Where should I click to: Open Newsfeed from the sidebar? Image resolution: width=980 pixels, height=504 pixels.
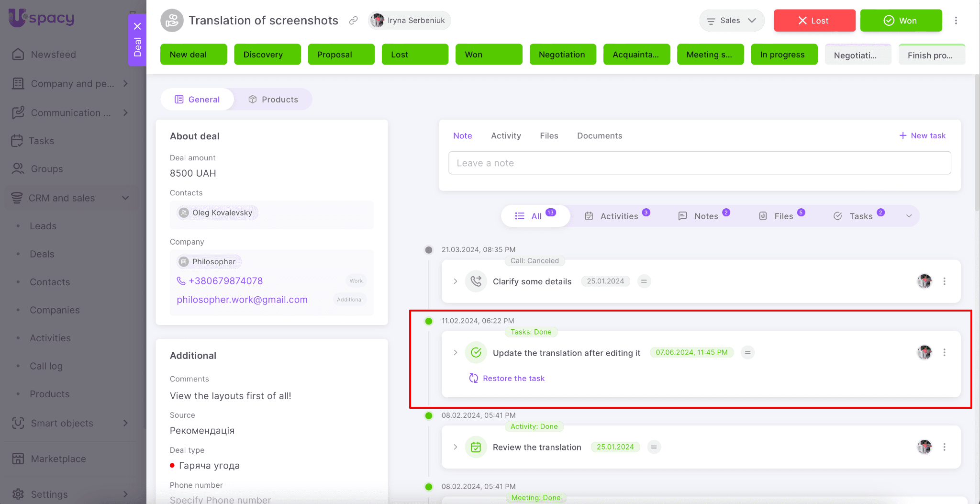click(x=53, y=55)
